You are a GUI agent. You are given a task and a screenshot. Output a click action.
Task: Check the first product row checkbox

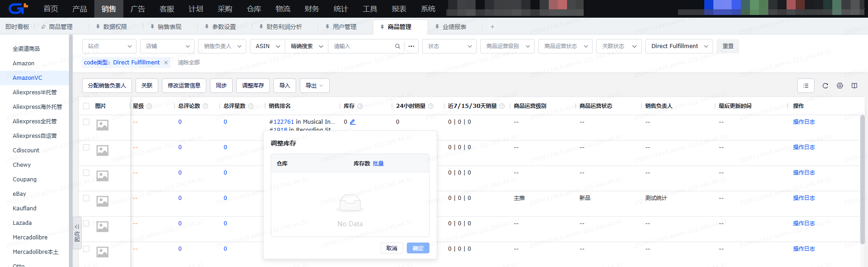click(86, 122)
